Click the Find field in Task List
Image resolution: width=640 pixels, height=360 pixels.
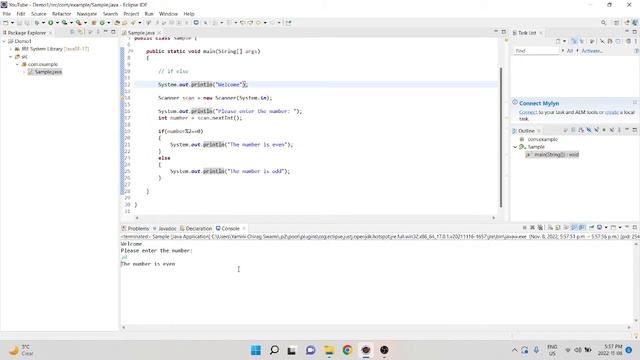[536, 51]
